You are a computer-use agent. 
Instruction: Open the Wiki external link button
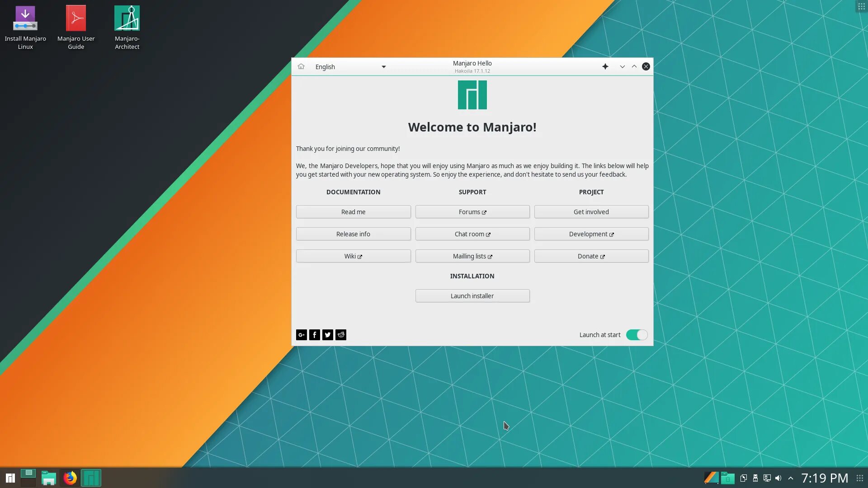(x=354, y=256)
